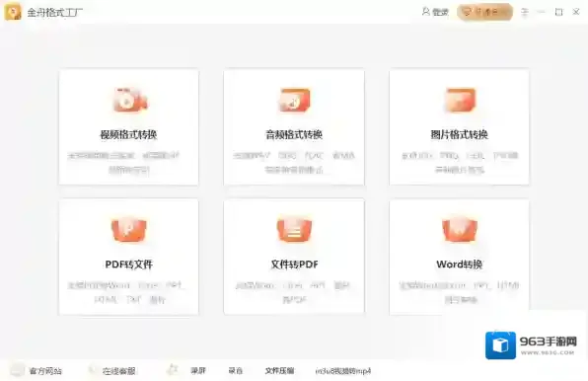Open PDF转文件 title text
This screenshot has height=381, width=588.
128,265
